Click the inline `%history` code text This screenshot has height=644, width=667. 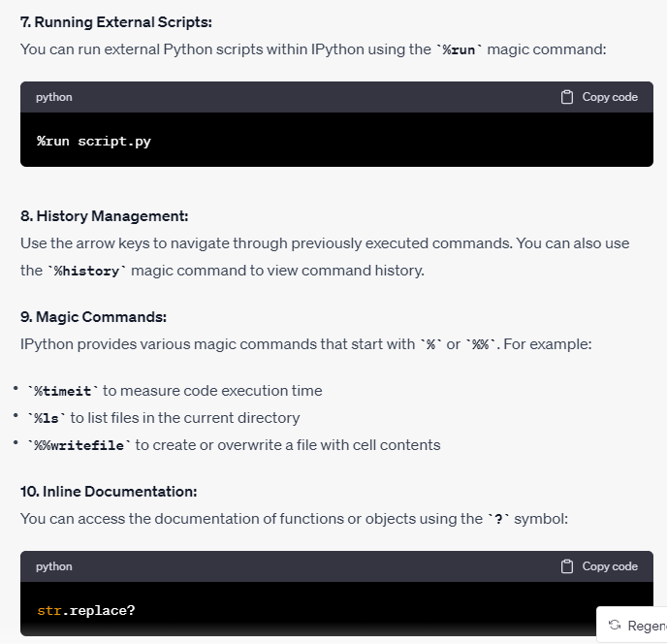coord(87,271)
